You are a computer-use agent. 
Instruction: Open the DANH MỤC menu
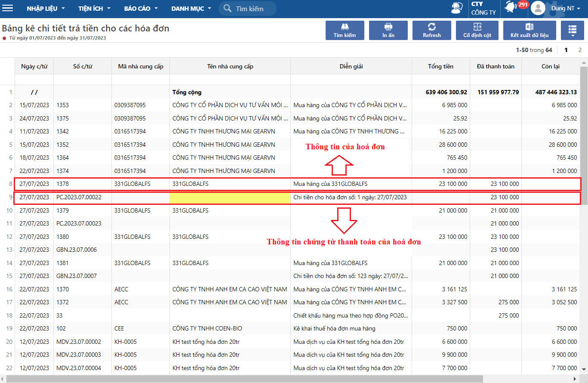coord(191,9)
